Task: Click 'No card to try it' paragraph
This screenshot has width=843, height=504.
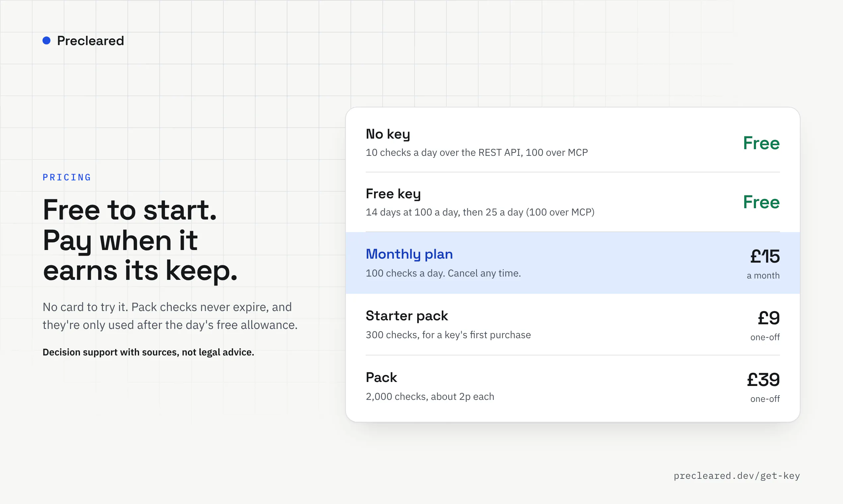Action: coord(170,316)
